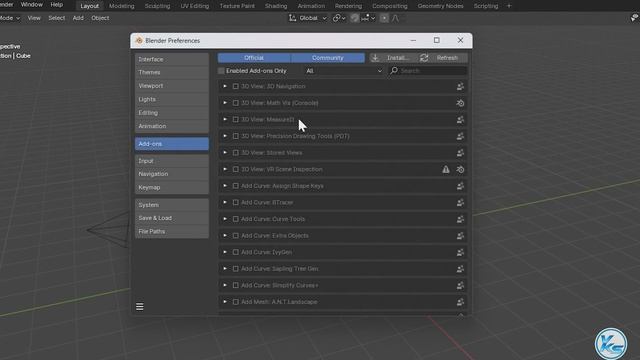Click the community icon on Assign Shape Keys row

(460, 186)
